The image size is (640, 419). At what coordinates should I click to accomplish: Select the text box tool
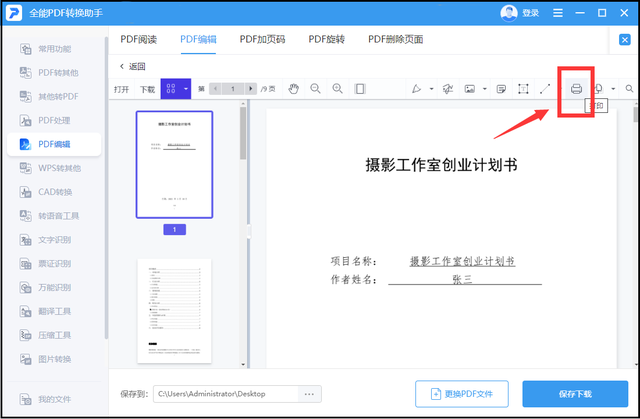523,89
